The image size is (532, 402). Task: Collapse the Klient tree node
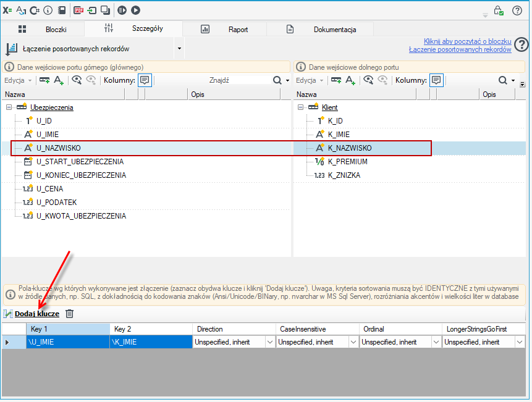coord(300,107)
